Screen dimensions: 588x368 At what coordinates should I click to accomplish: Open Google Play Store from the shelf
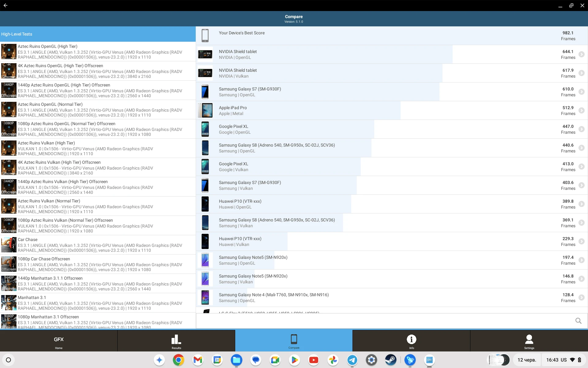294,360
